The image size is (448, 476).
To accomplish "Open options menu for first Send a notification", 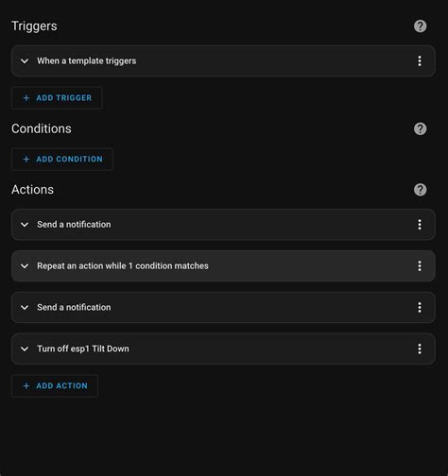I will coord(420,225).
